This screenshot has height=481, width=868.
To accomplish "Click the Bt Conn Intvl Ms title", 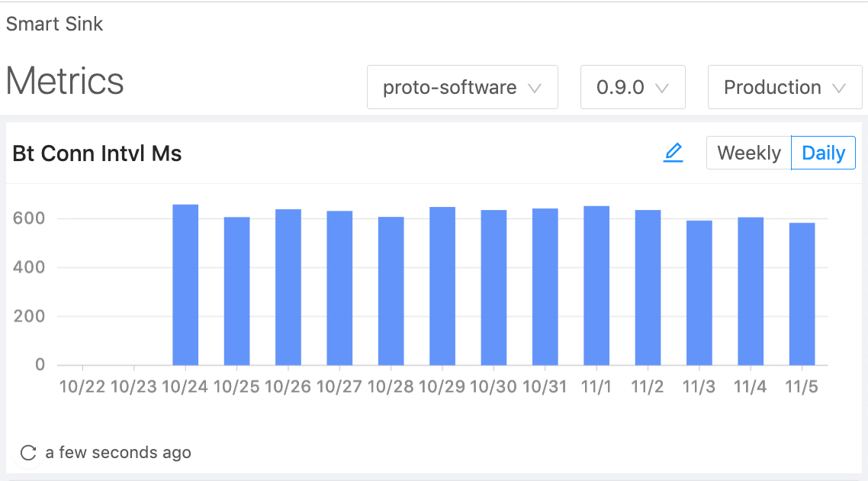I will 97,153.
